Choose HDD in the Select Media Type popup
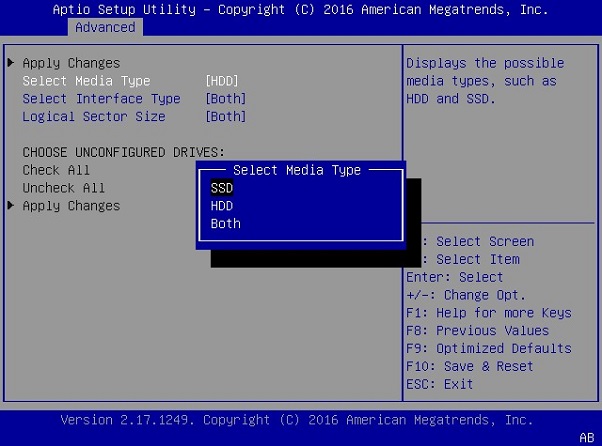602x446 pixels. (x=222, y=206)
